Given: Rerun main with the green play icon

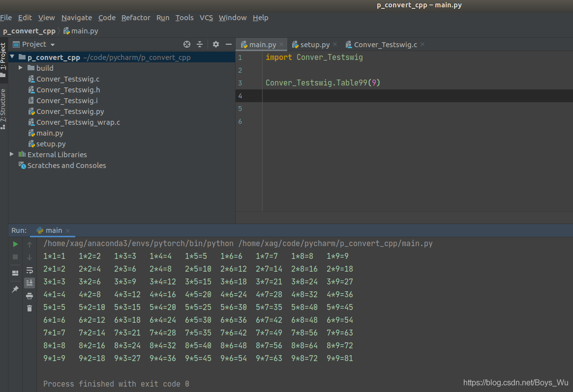Looking at the screenshot, I should [15, 244].
